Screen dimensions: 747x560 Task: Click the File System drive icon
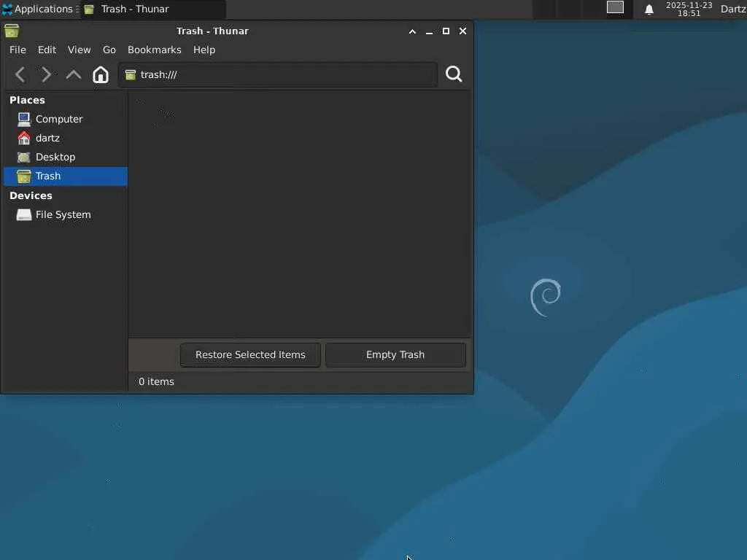click(x=24, y=215)
